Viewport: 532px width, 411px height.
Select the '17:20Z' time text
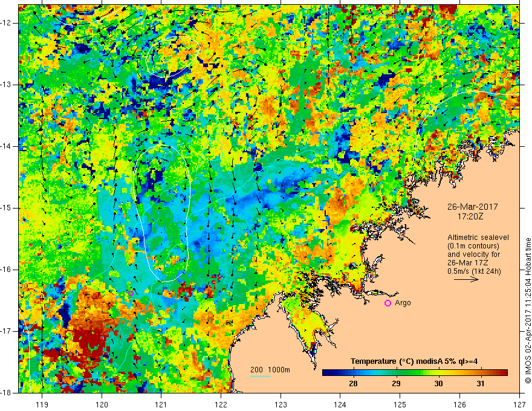click(x=470, y=216)
